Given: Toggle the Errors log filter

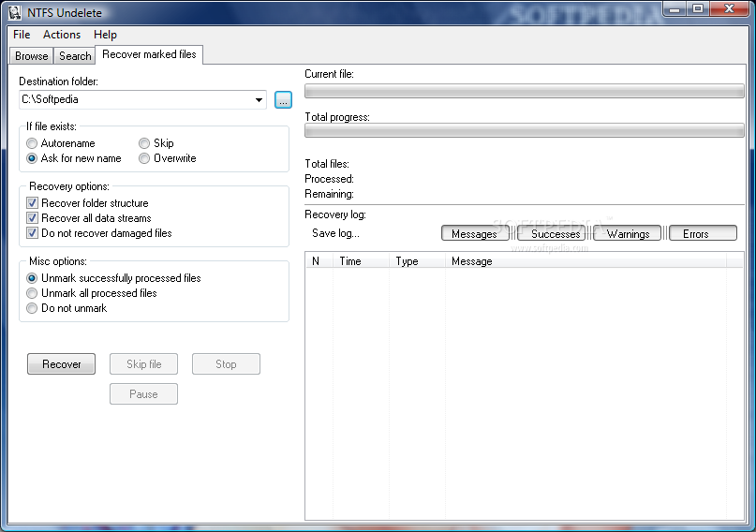Looking at the screenshot, I should coord(703,234).
